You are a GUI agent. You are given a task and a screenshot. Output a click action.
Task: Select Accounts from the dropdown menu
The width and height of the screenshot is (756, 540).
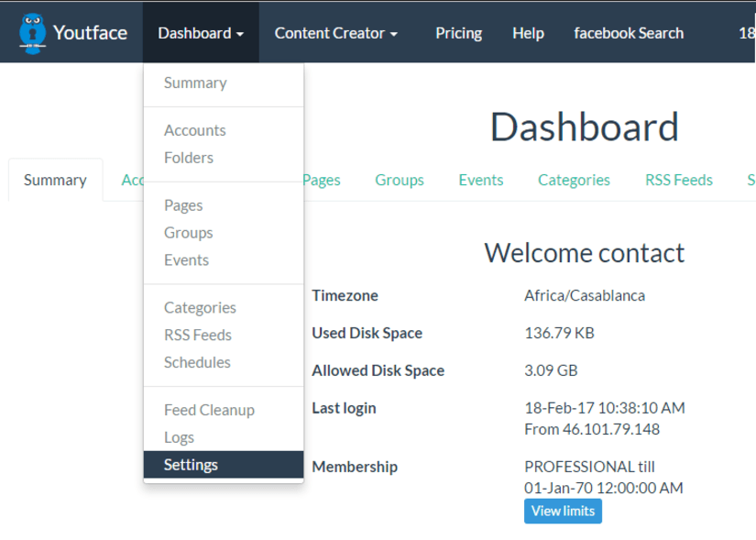pyautogui.click(x=224, y=130)
